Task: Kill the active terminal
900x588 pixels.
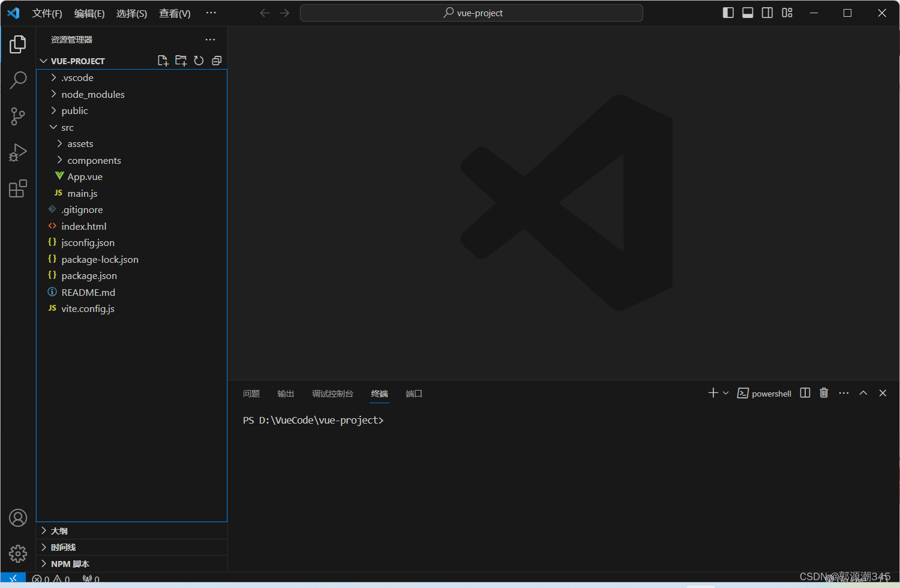Action: pos(823,392)
